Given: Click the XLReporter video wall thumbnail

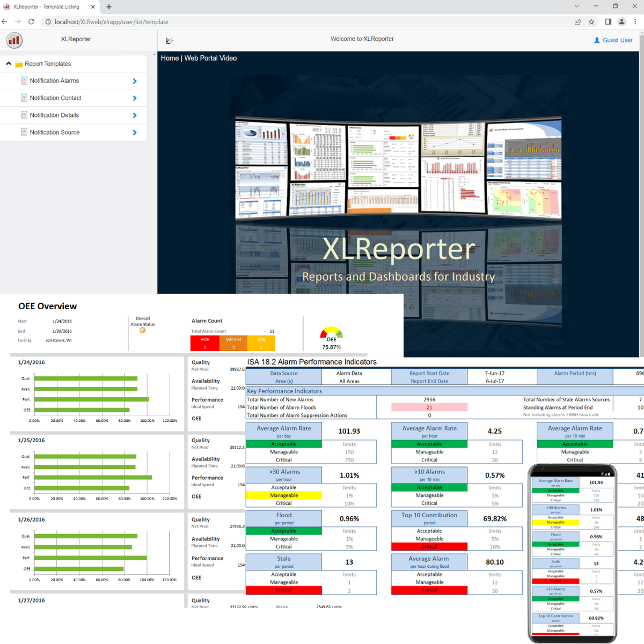Looking at the screenshot, I should [x=398, y=167].
